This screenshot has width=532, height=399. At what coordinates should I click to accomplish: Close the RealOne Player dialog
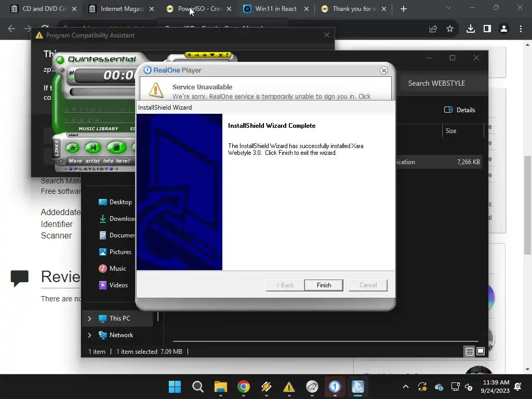click(x=384, y=70)
